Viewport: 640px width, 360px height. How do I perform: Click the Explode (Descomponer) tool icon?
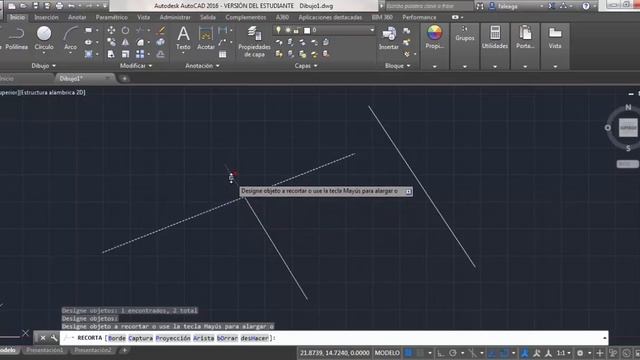click(161, 42)
